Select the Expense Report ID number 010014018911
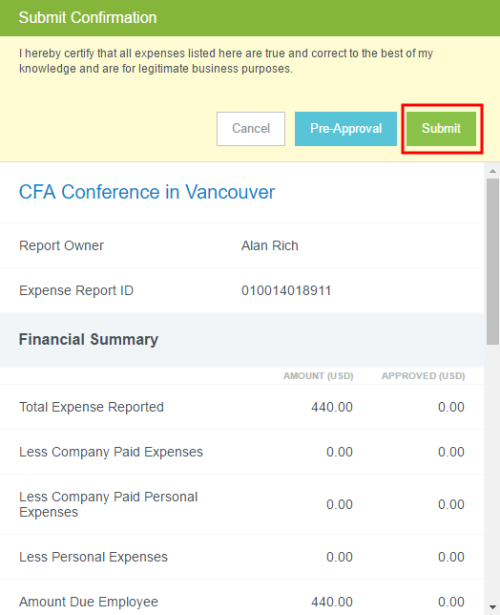Viewport: 500px width, 615px height. pos(286,291)
